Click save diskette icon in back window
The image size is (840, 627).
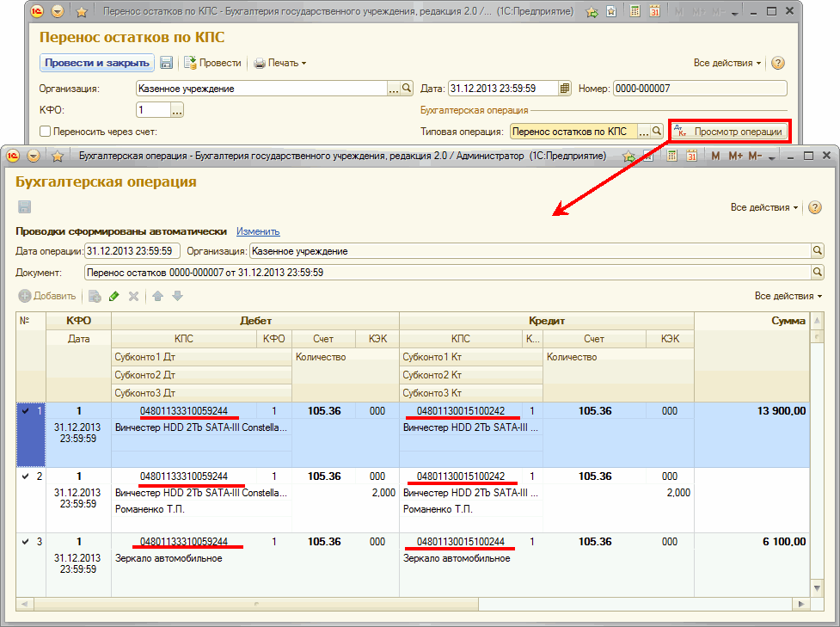[x=167, y=63]
